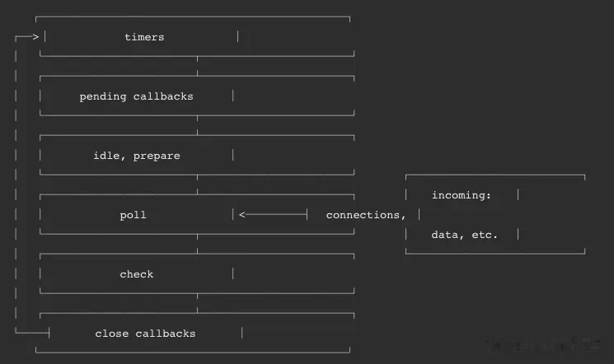Click the timers phase label
Screen dimensions: 614x364
pyautogui.click(x=144, y=37)
